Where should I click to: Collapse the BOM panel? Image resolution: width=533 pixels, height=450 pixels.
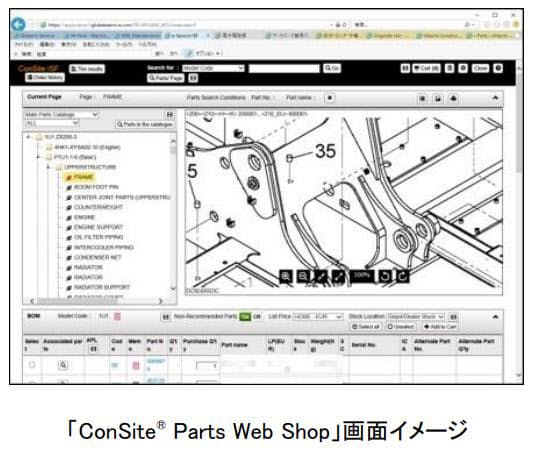click(x=495, y=316)
